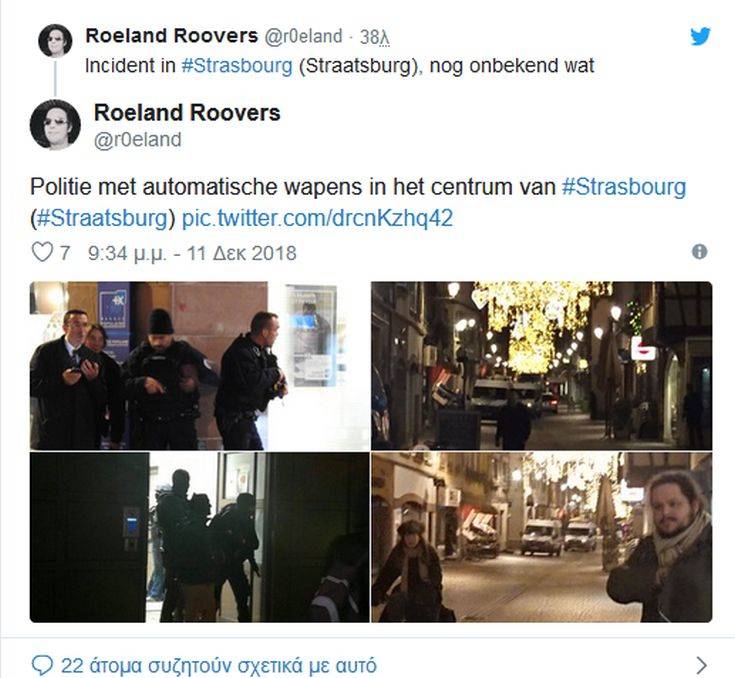Open the 38λ timestamp link
Screen dimensions: 735x678
pyautogui.click(x=375, y=37)
